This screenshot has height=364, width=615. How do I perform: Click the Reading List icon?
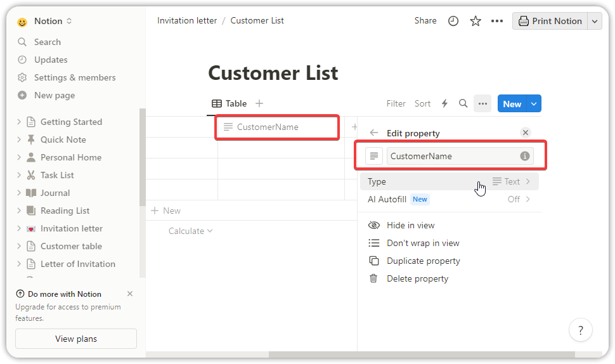[31, 211]
